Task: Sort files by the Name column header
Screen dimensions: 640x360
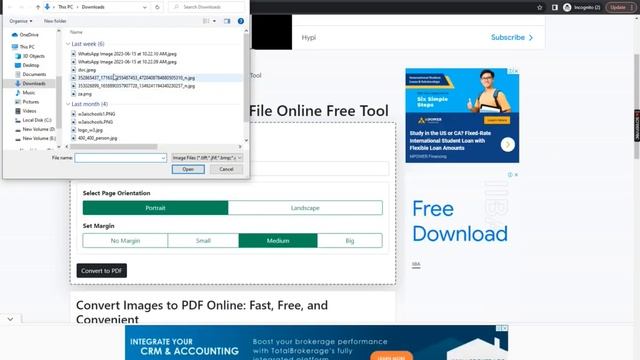Action: (x=76, y=32)
